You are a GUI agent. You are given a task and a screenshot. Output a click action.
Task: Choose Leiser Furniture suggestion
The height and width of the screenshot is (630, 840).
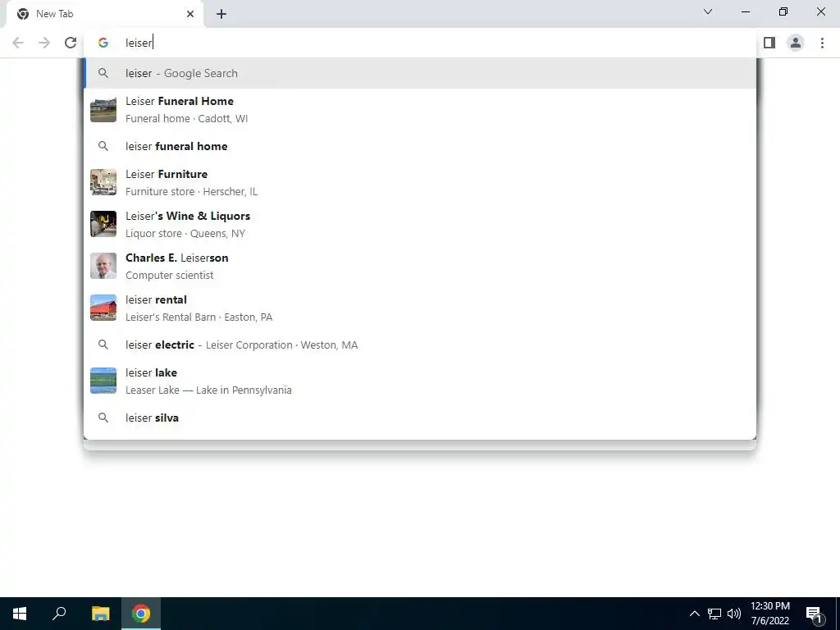tap(420, 183)
